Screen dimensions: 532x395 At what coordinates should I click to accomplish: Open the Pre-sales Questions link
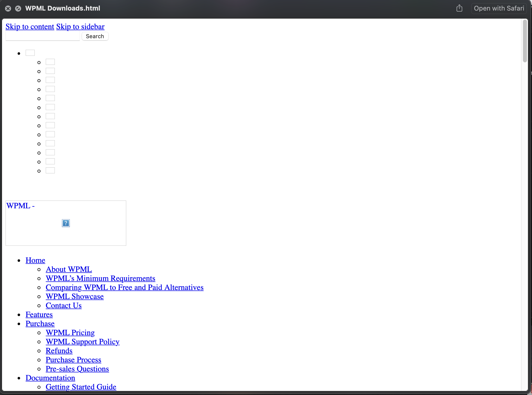(x=77, y=369)
